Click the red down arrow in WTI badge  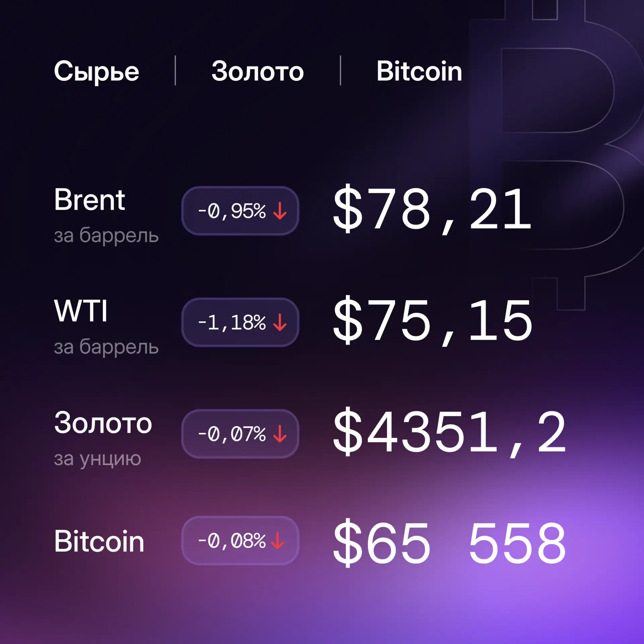pos(280,322)
